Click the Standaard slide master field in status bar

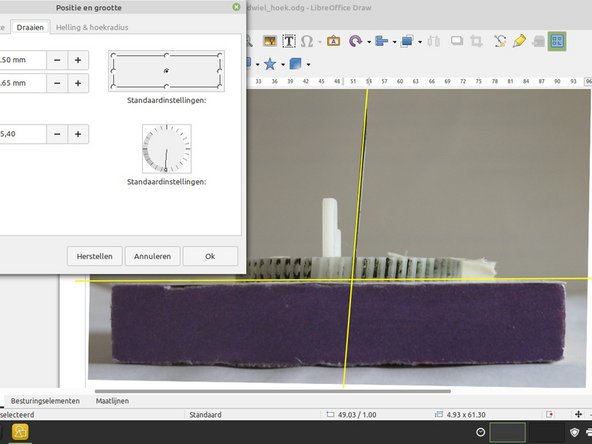point(205,415)
